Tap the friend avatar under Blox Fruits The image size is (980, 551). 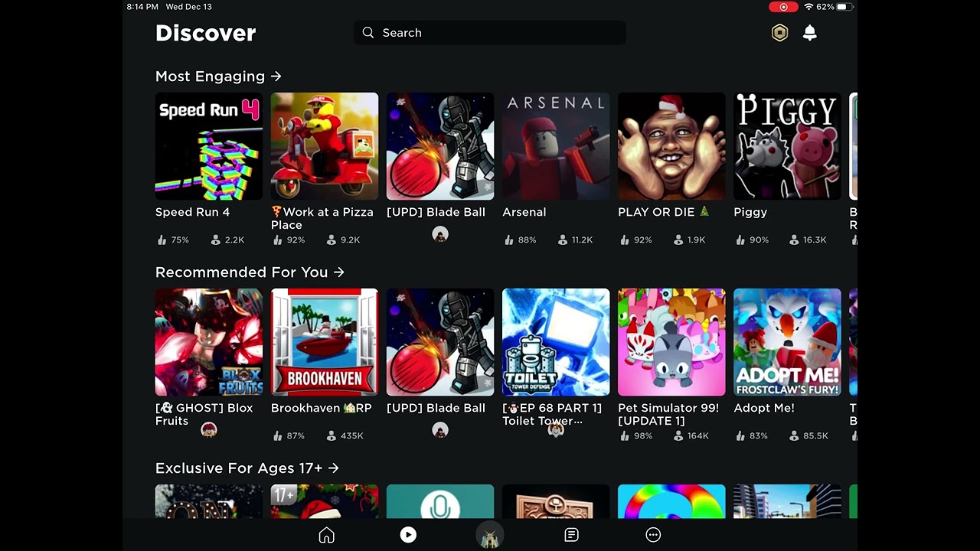point(208,430)
